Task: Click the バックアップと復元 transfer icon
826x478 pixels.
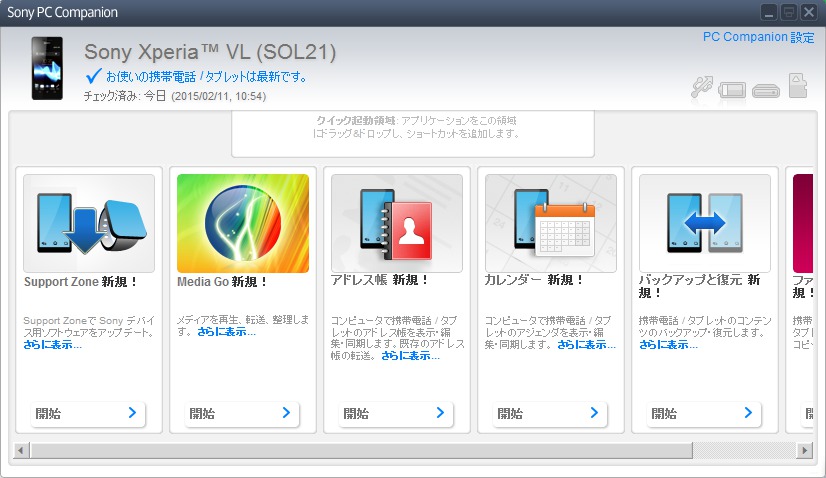Action: coord(704,223)
